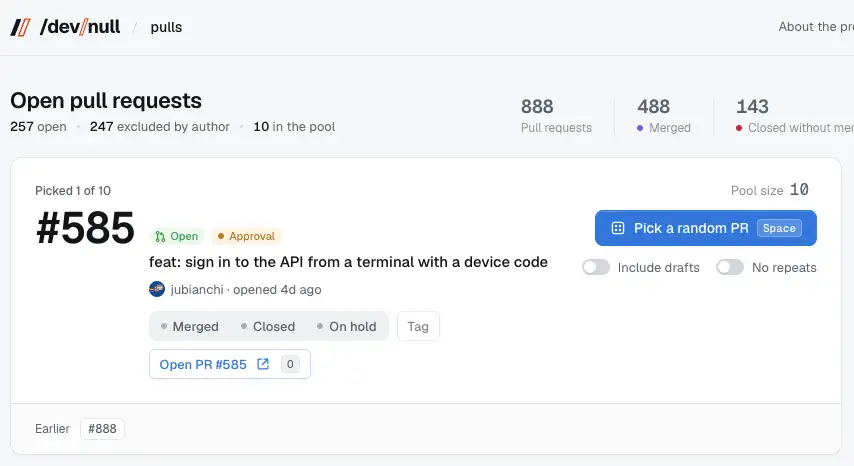854x466 pixels.
Task: Click the /dev/null double-slash logo icon
Action: [x=21, y=27]
